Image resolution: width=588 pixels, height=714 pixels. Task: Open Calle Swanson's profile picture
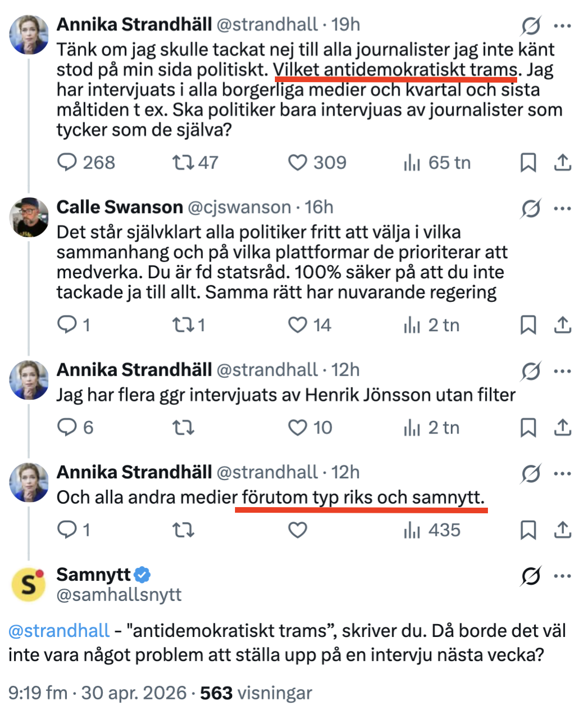pyautogui.click(x=29, y=217)
